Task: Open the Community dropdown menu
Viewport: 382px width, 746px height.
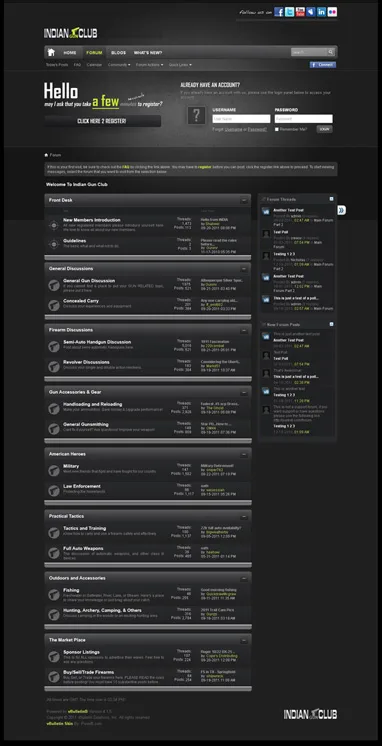Action: pos(119,65)
